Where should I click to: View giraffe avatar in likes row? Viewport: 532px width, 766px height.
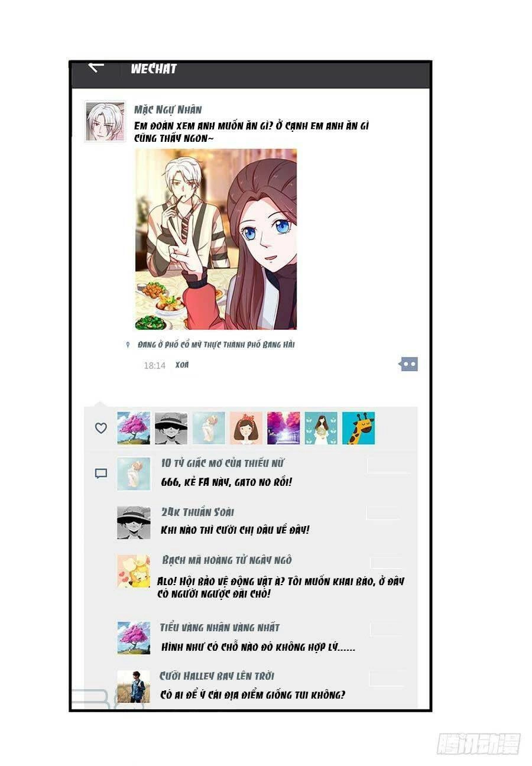[x=358, y=428]
